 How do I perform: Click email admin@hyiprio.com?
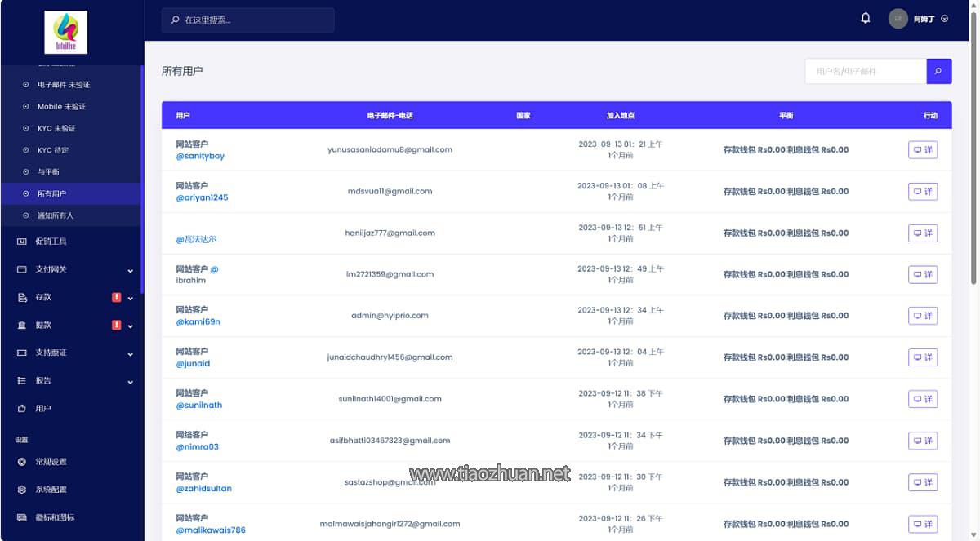tap(390, 316)
